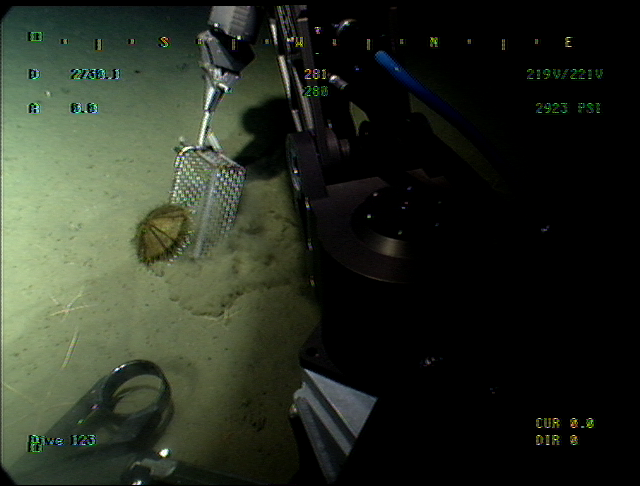Click the DIR 0 direction readout
This screenshot has height=486, width=640.
coord(558,439)
